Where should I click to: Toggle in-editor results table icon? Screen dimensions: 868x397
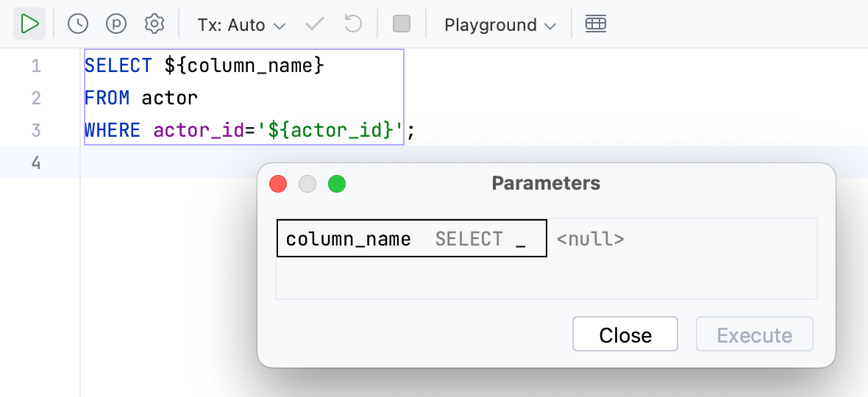tap(596, 24)
